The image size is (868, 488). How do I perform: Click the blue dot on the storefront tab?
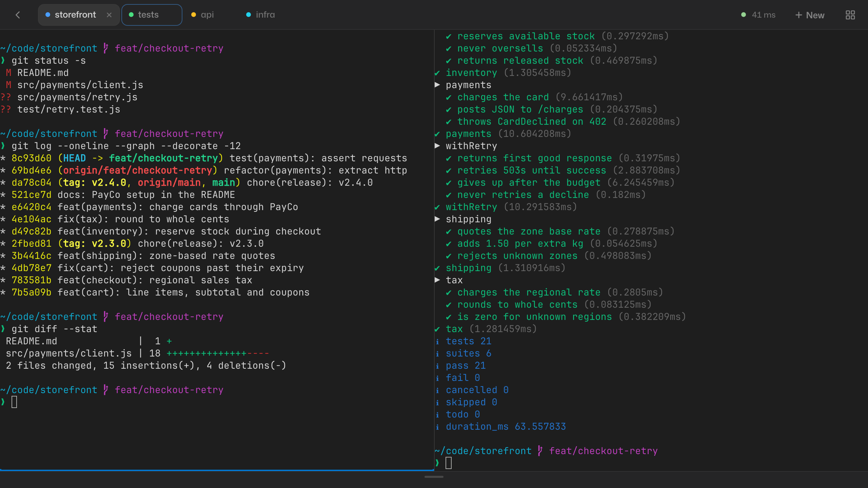coord(48,15)
